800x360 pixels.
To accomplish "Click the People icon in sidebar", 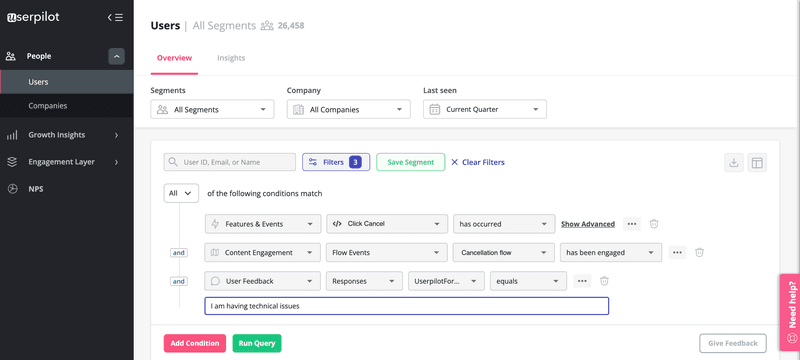I will (11, 56).
